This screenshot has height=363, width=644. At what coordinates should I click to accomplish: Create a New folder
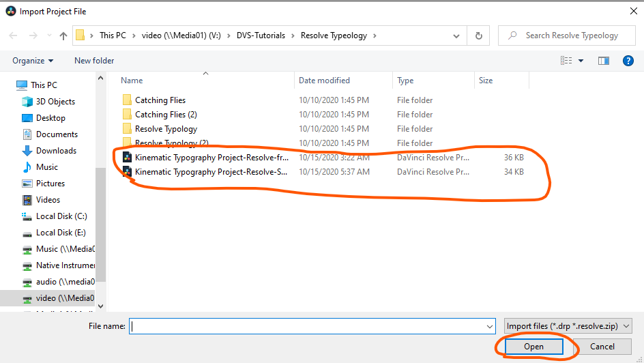click(x=94, y=61)
